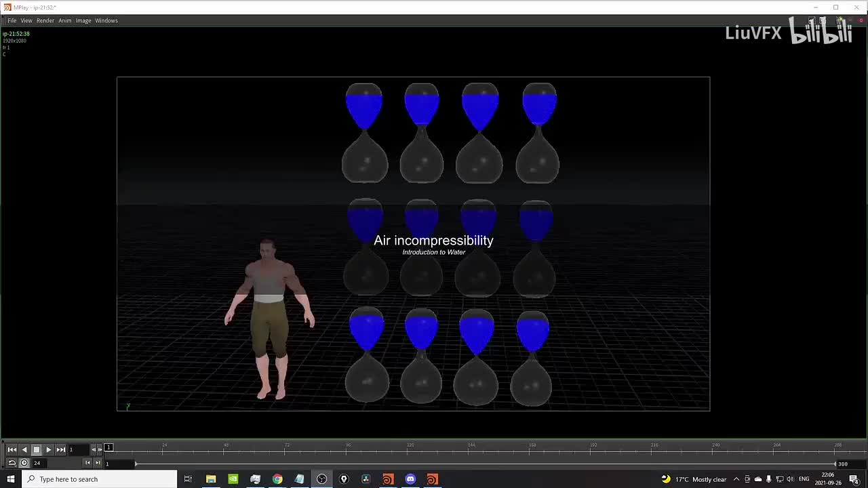Open the Image menu
Screen dimensions: 868x488
[x=83, y=20]
